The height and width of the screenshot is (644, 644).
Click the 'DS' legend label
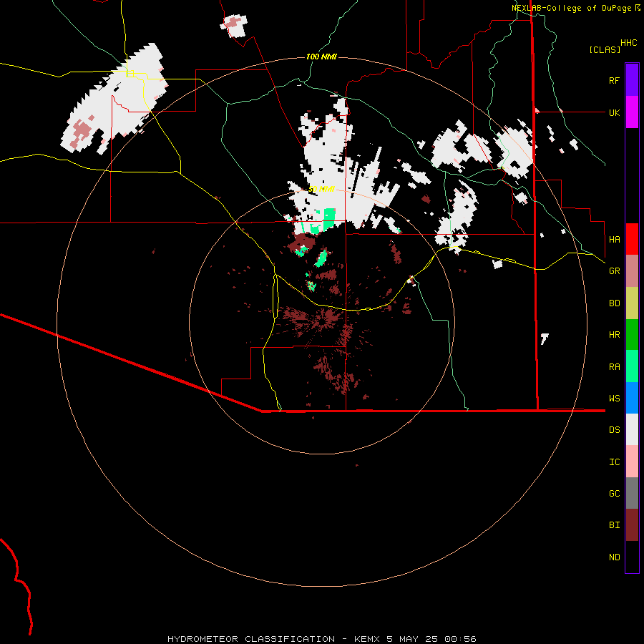click(614, 430)
